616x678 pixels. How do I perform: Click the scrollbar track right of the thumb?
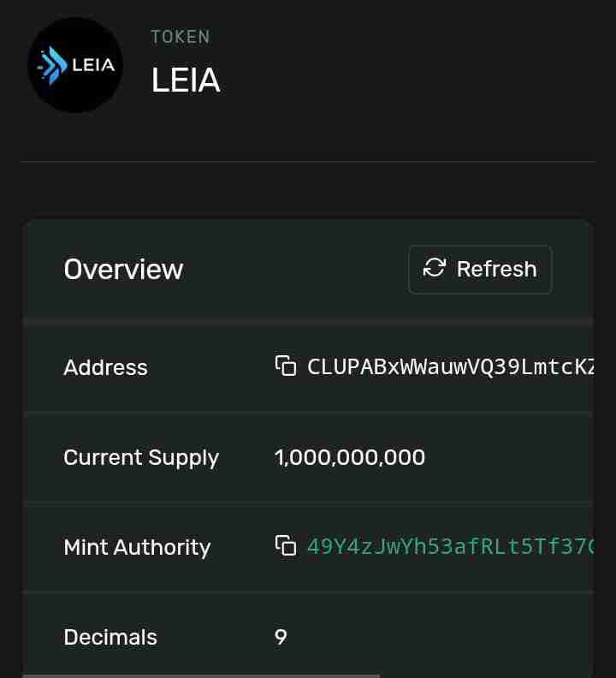(x=488, y=675)
